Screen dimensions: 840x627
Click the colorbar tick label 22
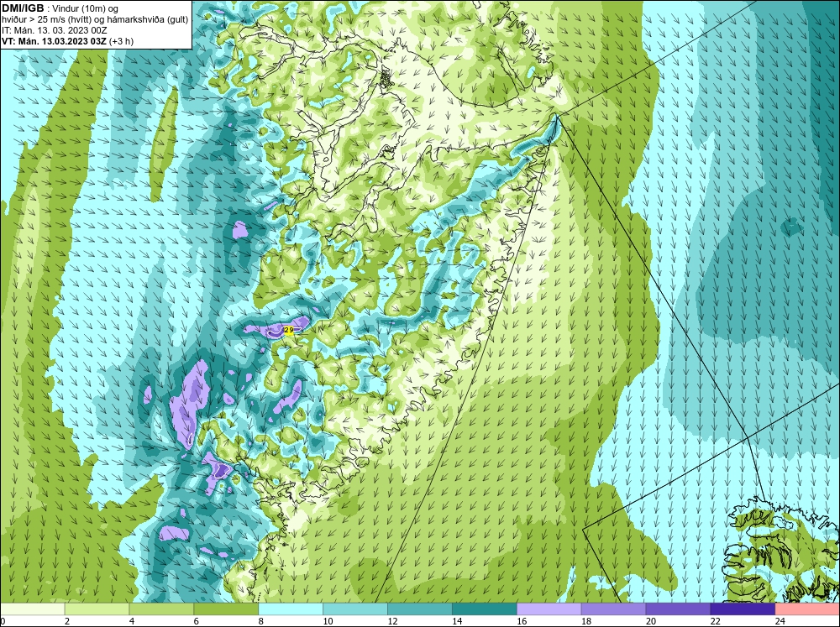click(x=716, y=621)
